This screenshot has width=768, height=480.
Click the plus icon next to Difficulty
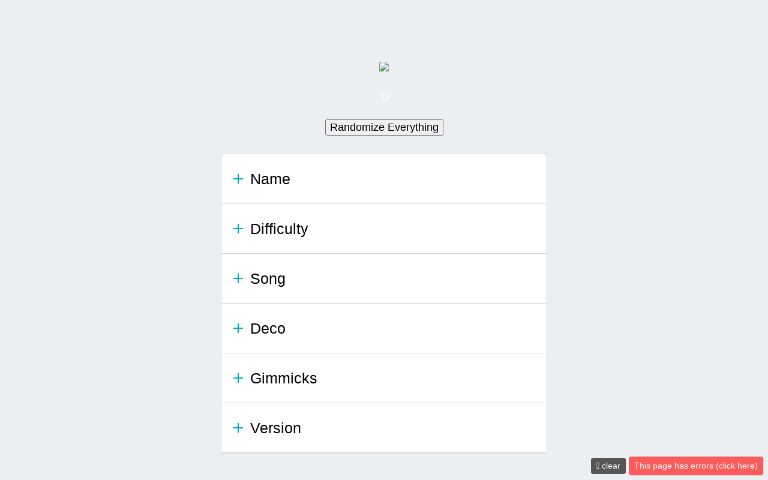238,229
